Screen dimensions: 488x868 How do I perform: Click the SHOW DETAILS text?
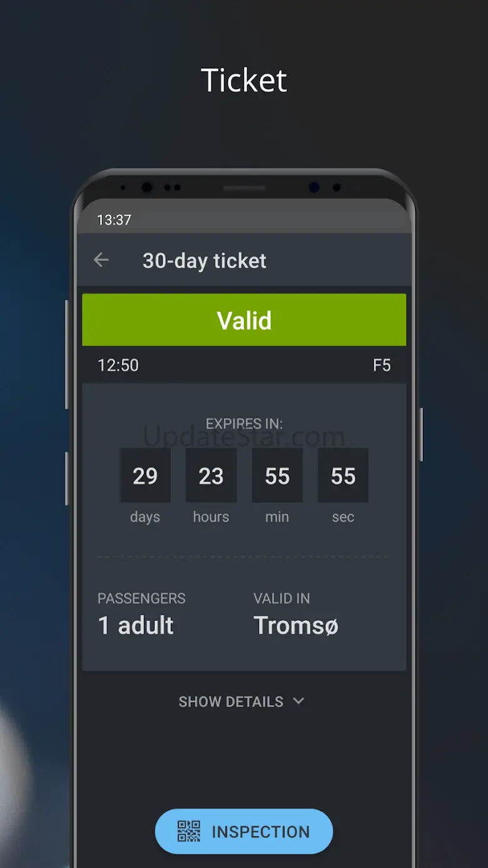(231, 701)
